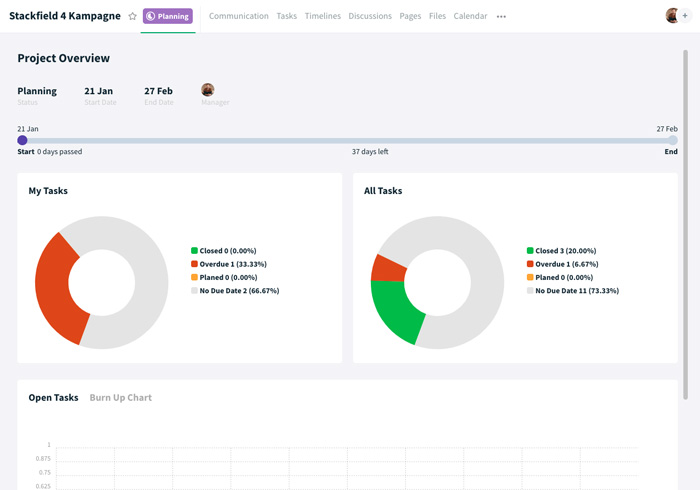Click the Project Overview heading
The height and width of the screenshot is (490, 700).
click(x=63, y=58)
